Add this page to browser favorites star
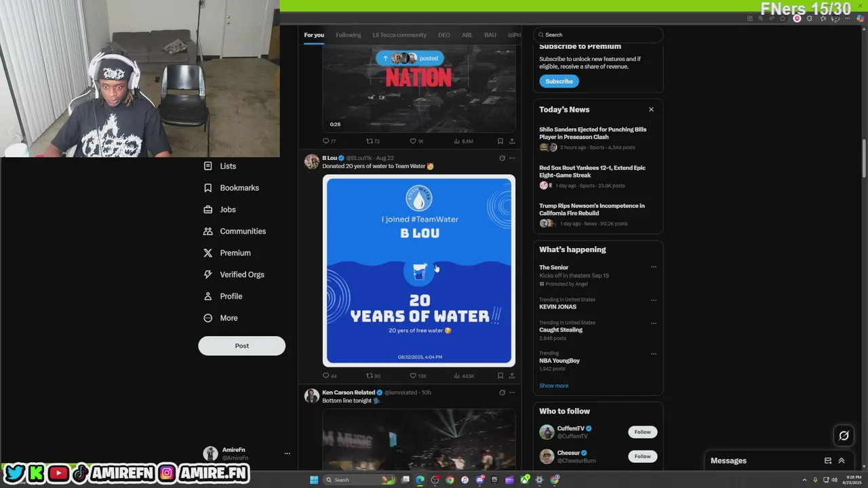 pos(783,18)
